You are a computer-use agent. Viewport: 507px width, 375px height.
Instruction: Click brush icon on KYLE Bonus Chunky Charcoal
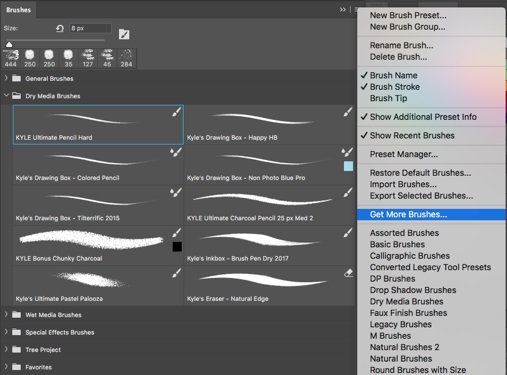pyautogui.click(x=177, y=233)
